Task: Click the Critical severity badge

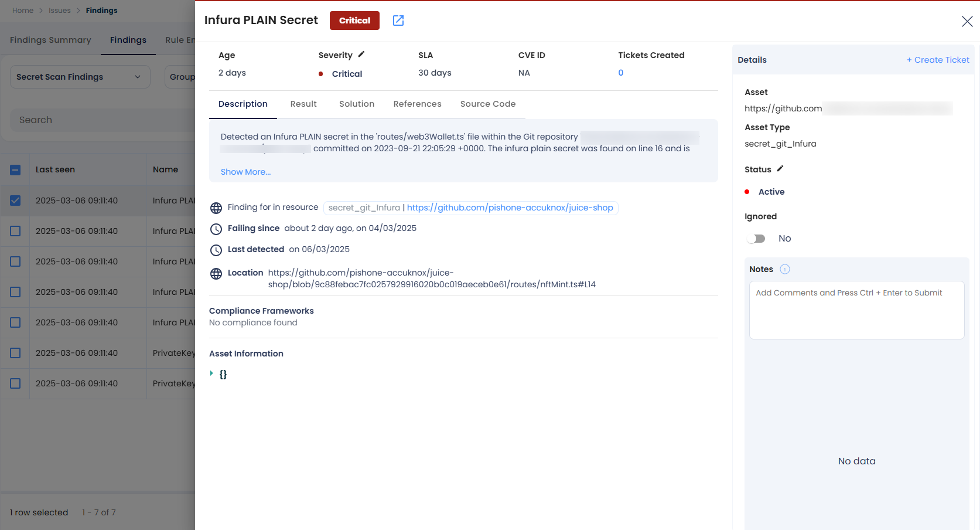Action: click(354, 21)
